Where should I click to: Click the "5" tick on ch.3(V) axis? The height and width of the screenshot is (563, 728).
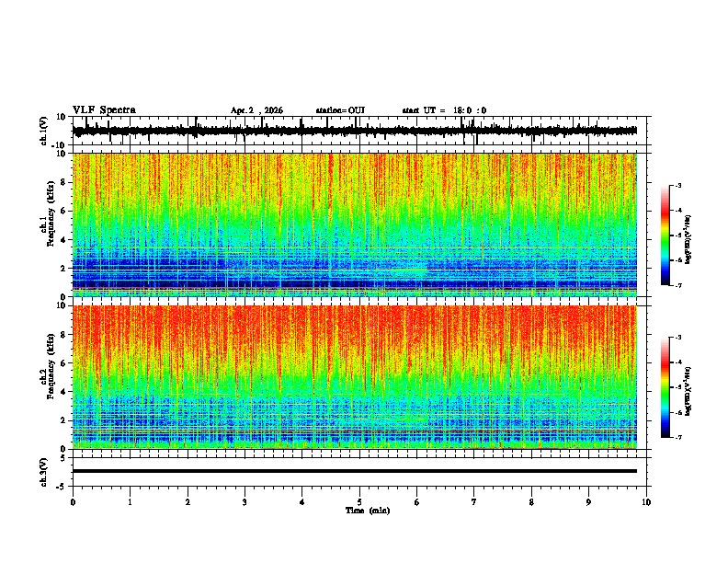(x=64, y=457)
